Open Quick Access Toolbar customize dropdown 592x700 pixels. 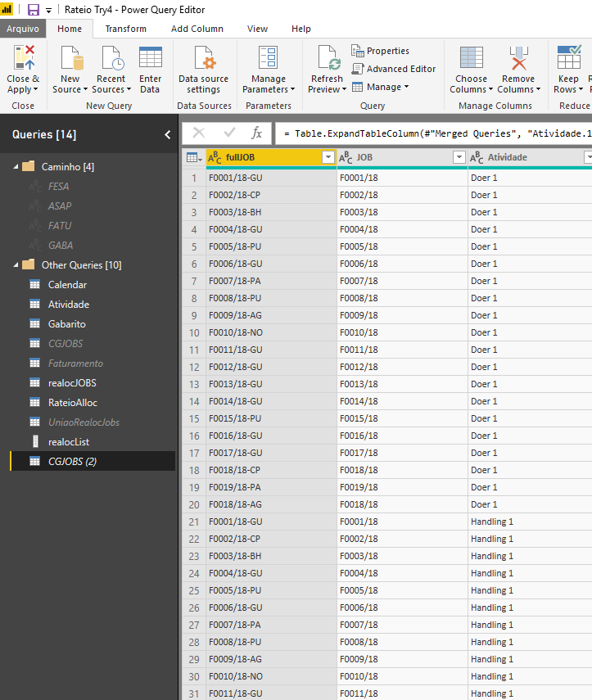click(x=48, y=11)
